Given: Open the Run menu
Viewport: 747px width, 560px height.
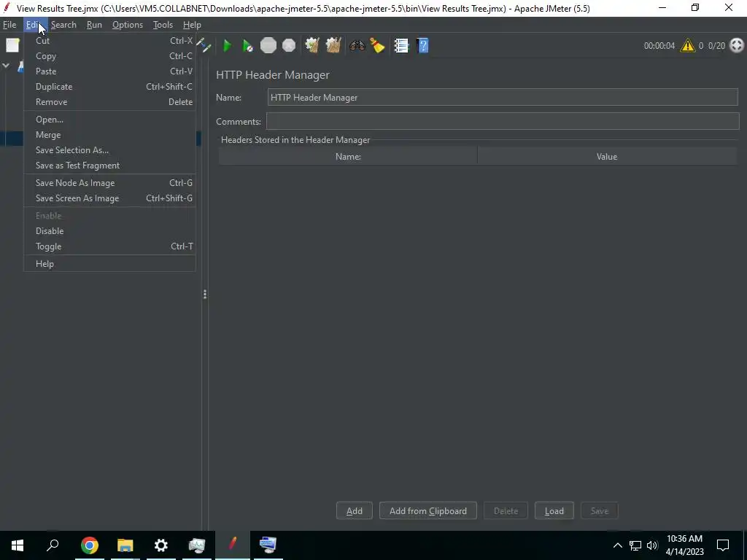Looking at the screenshot, I should point(94,25).
